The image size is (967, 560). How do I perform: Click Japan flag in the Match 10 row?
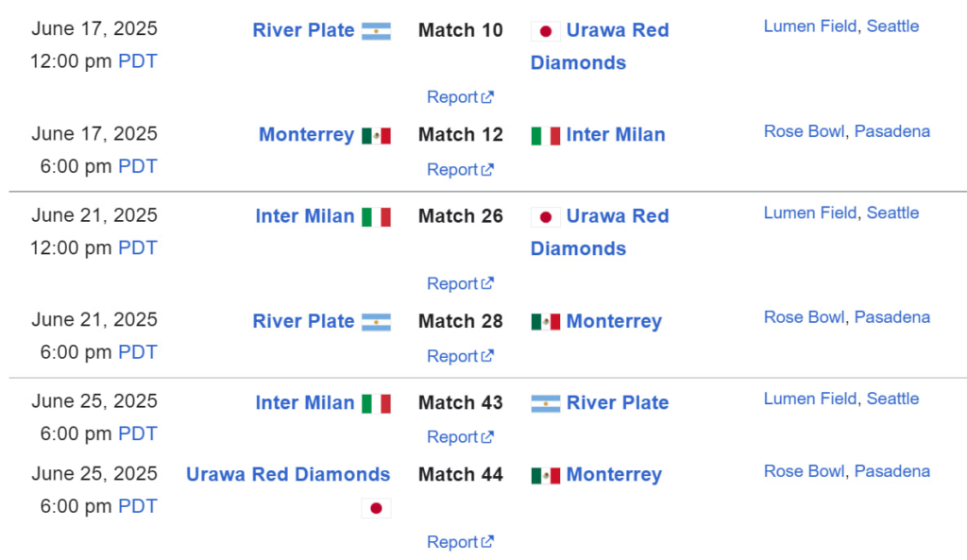pyautogui.click(x=545, y=31)
